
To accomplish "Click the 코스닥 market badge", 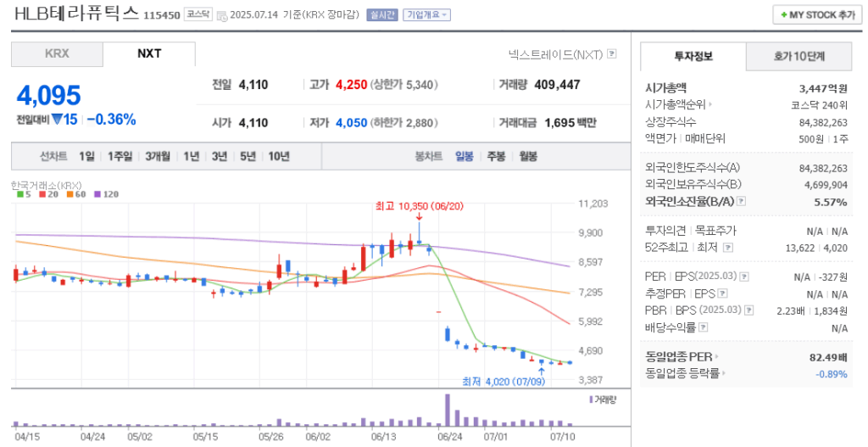I will (x=198, y=15).
